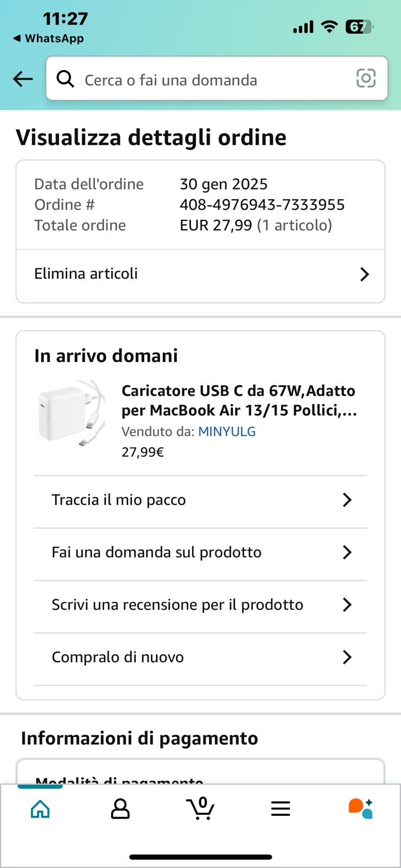Return to WhatsApp via status bar

[49, 39]
